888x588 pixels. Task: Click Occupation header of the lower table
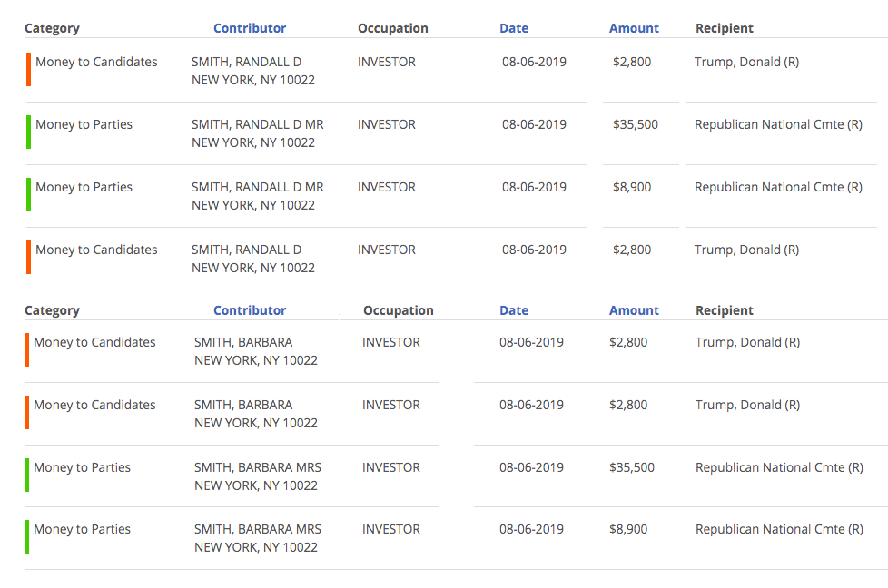399,310
